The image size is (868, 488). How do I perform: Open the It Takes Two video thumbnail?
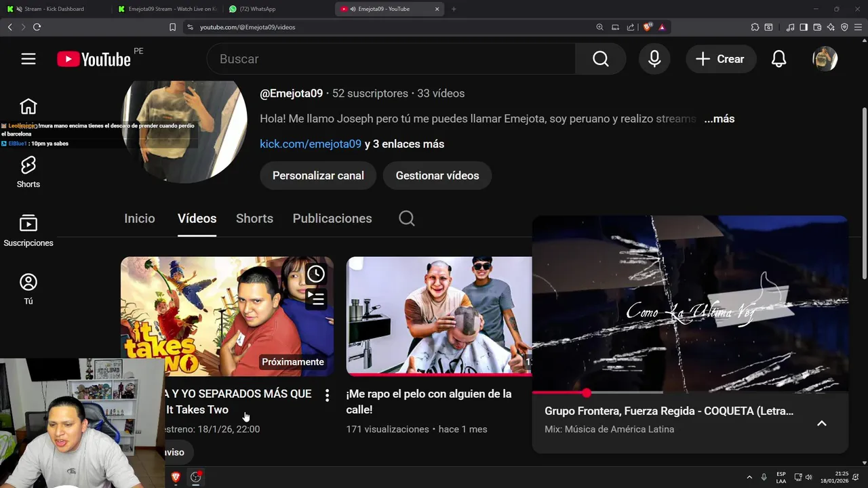coord(227,316)
